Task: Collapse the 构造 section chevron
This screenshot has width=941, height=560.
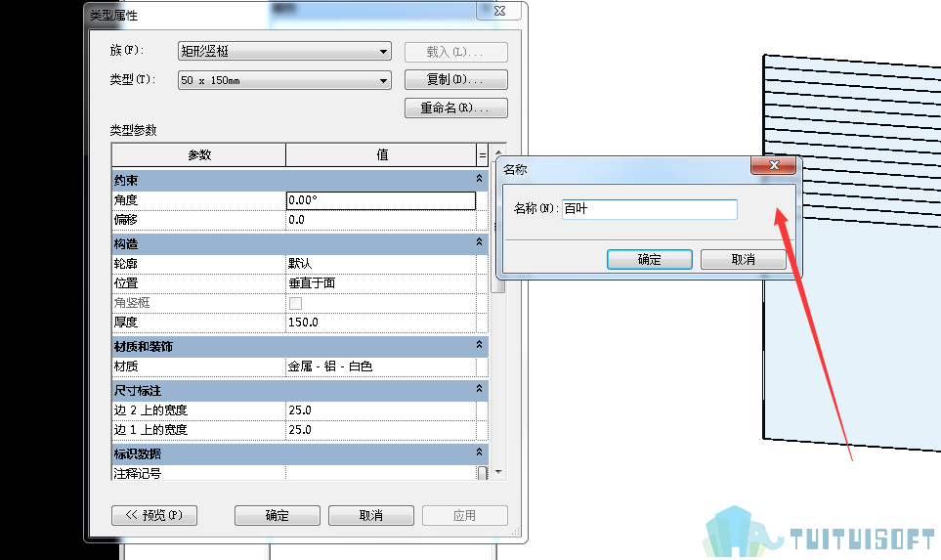Action: (479, 242)
